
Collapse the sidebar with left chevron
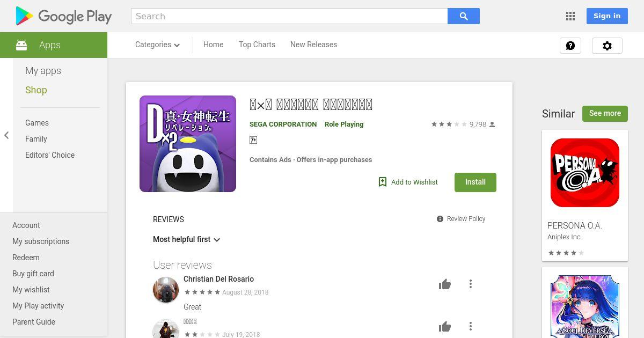(x=6, y=135)
